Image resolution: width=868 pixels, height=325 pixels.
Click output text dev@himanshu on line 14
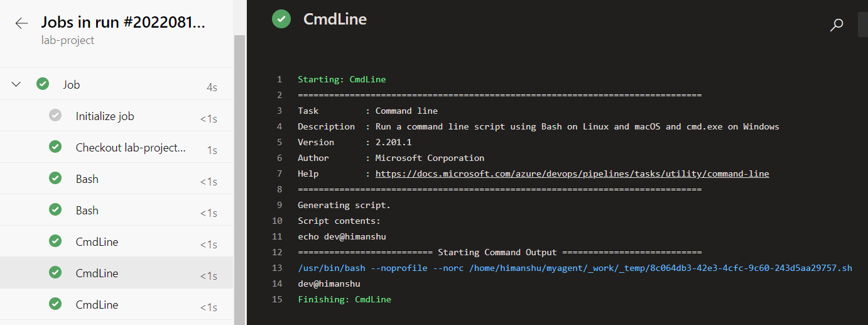328,284
